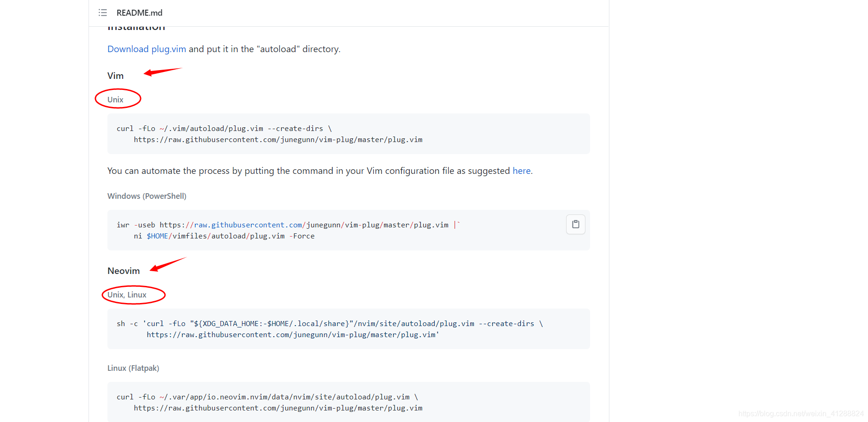Click the 'Unix, Linux' subheading under Neovim

point(127,295)
